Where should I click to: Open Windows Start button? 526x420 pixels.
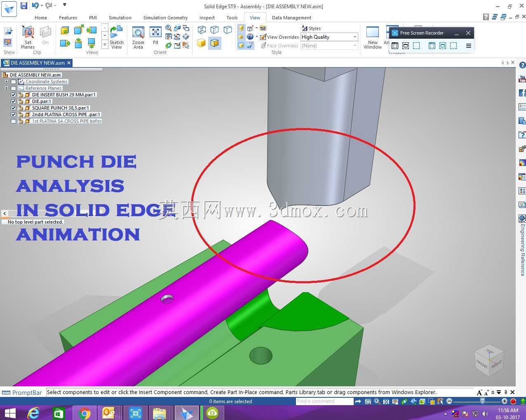(9, 413)
